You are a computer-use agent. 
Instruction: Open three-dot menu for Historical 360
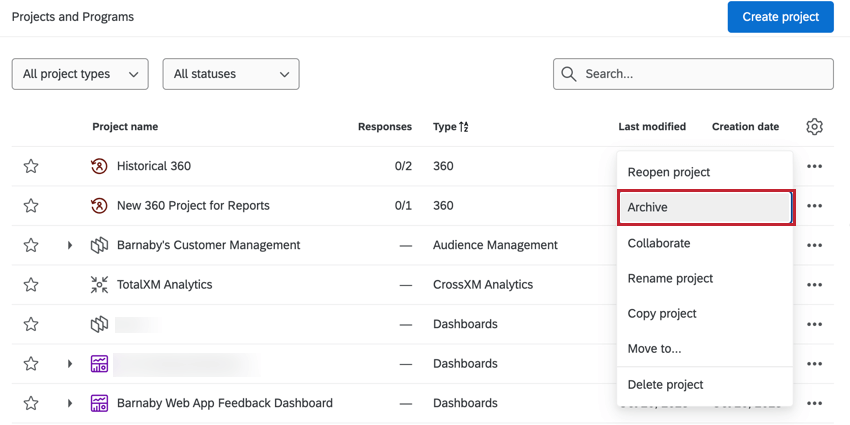point(814,166)
